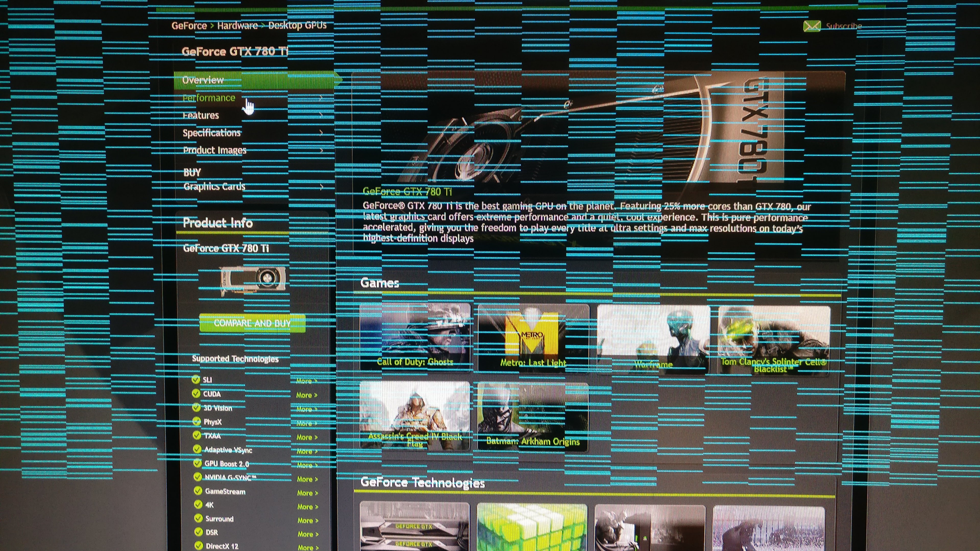
Task: Click the green checkmark beside CUDA
Action: 196,393
